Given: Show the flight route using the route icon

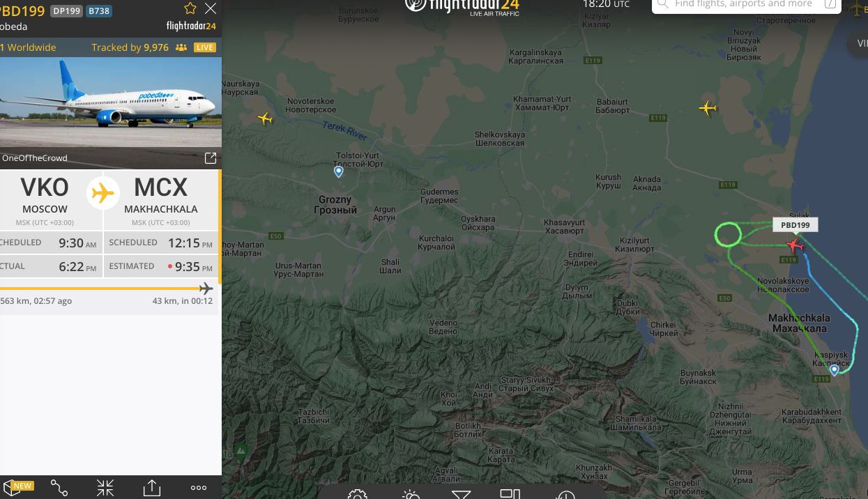Looking at the screenshot, I should point(59,488).
